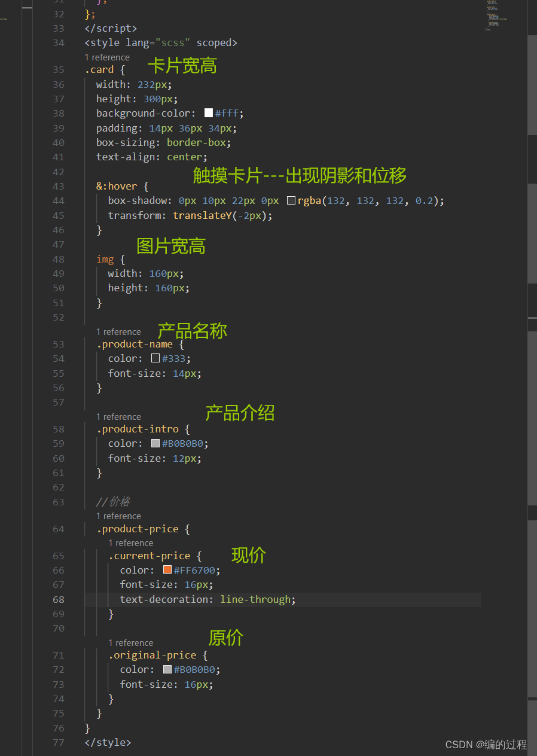Open the '1 reference' CodeLens above .original-price
This screenshot has width=537, height=756.
click(x=131, y=643)
